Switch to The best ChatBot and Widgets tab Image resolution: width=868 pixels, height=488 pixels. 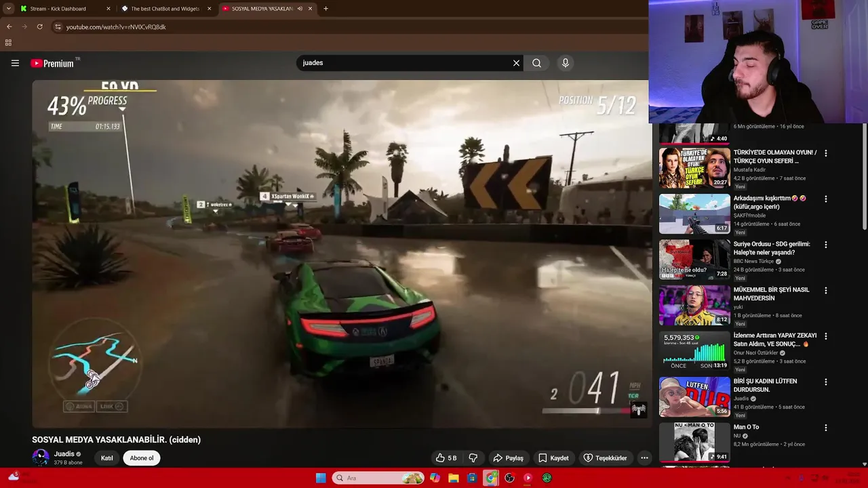click(165, 9)
